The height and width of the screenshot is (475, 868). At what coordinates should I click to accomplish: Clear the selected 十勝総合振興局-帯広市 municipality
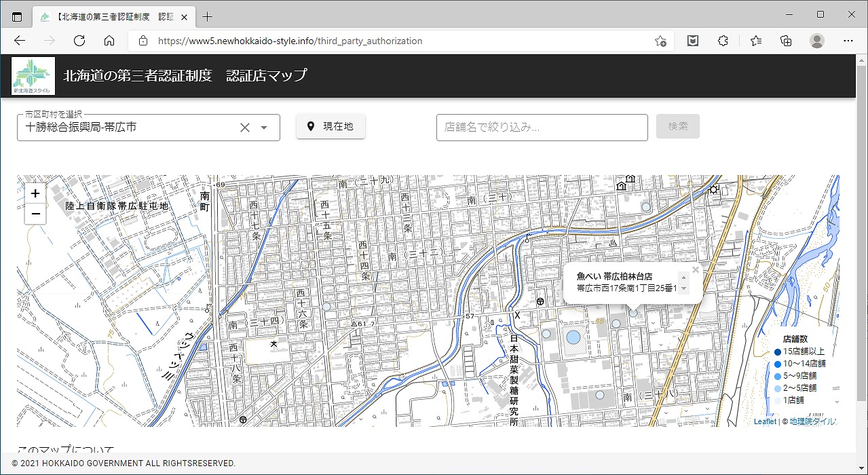point(245,128)
